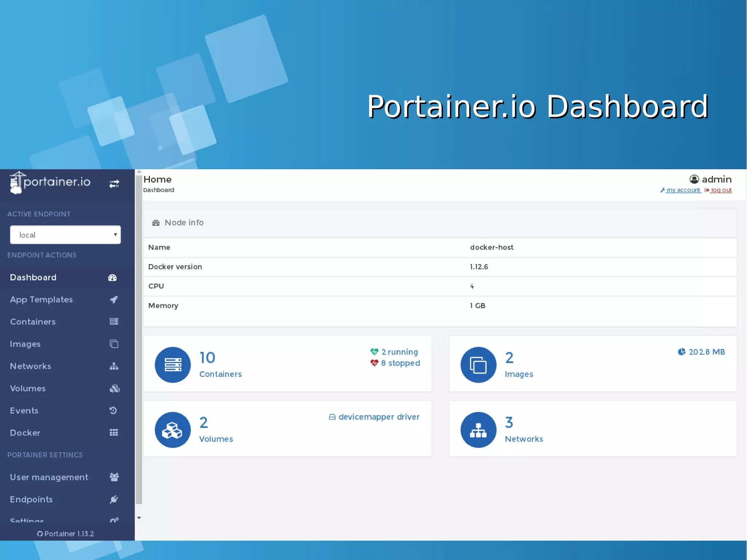Click the red heartbeat stopped icon

point(375,363)
